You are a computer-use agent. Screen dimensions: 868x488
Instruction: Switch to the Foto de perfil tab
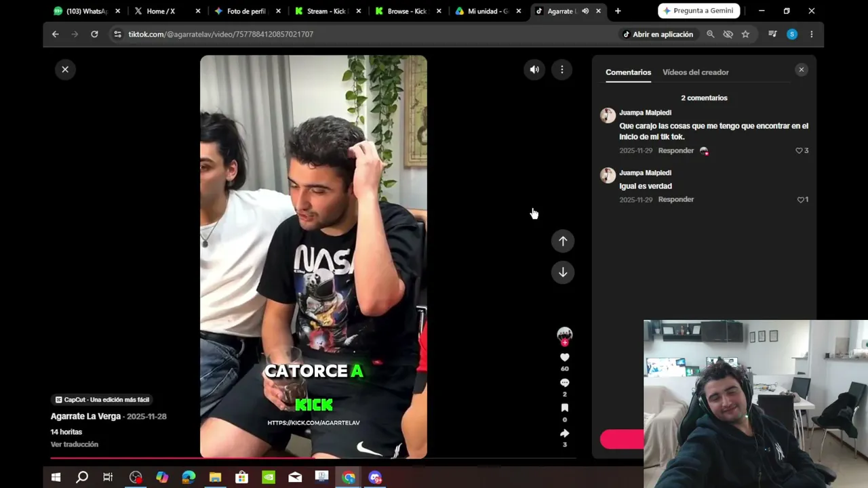(246, 11)
